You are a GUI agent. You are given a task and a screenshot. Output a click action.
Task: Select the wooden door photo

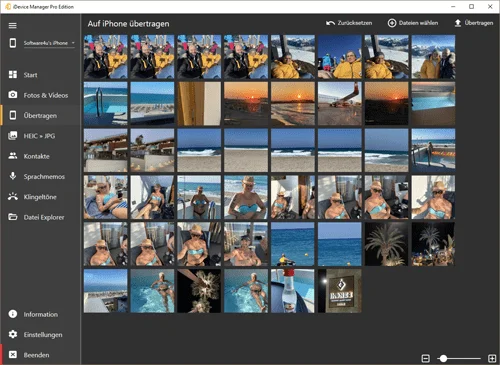point(199,104)
